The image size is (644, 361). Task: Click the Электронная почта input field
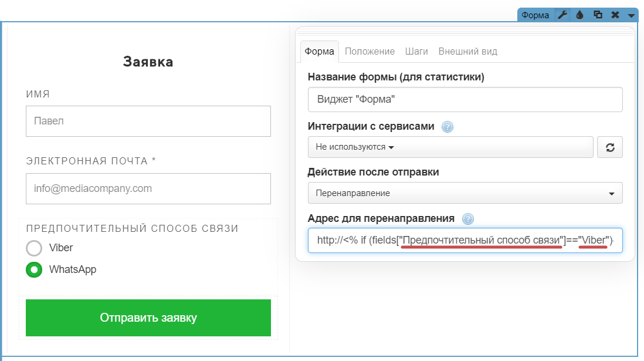pos(148,189)
